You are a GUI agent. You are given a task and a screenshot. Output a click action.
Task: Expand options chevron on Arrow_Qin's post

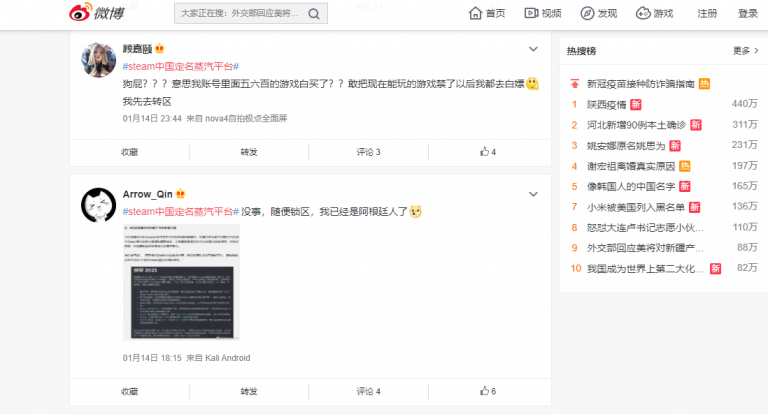533,194
